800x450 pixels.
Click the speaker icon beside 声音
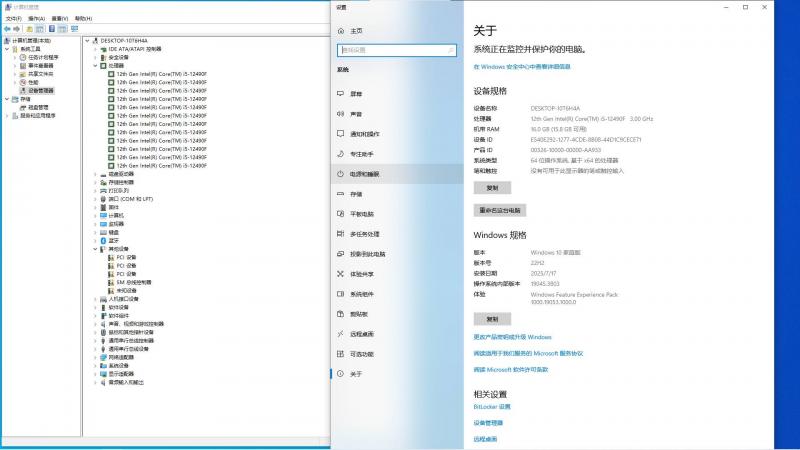point(341,114)
